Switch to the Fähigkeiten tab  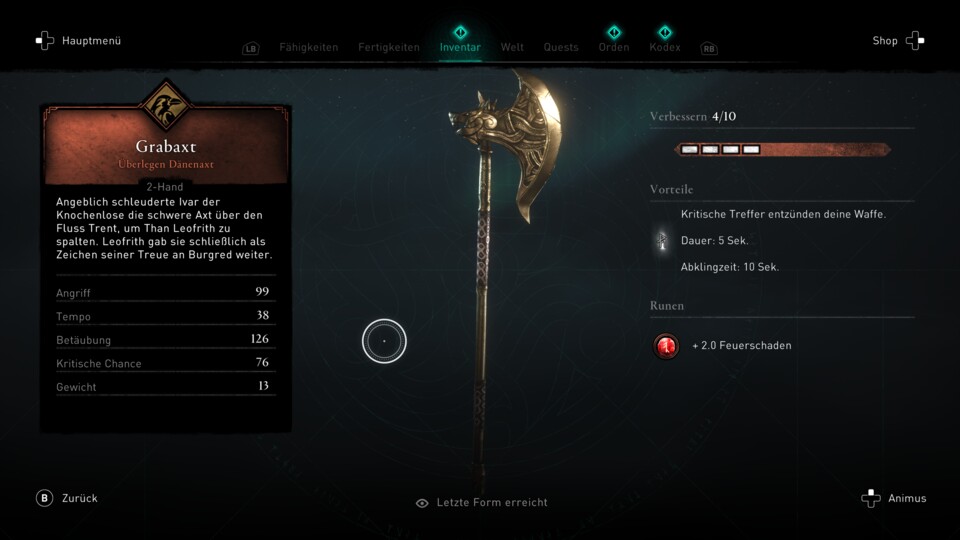click(x=309, y=47)
